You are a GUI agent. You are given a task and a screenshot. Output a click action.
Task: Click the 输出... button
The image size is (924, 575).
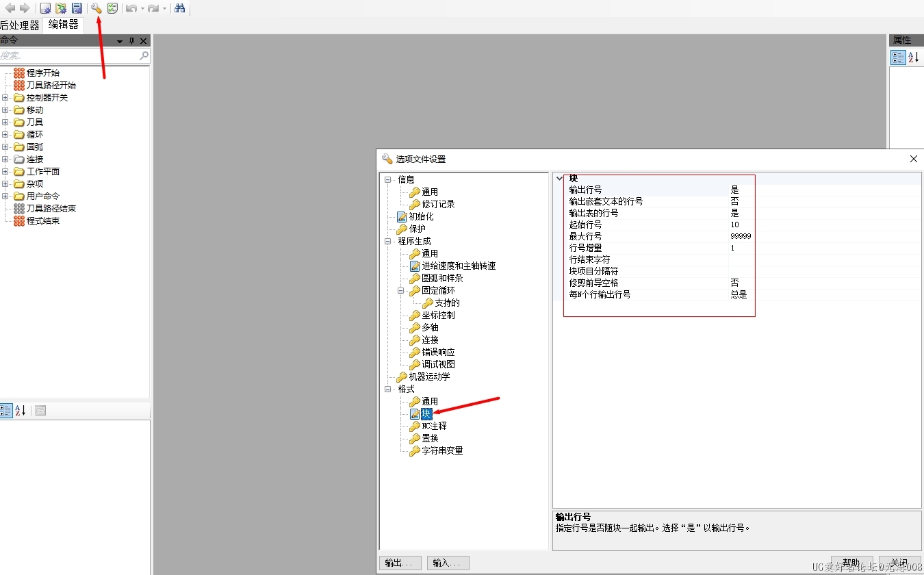[400, 563]
